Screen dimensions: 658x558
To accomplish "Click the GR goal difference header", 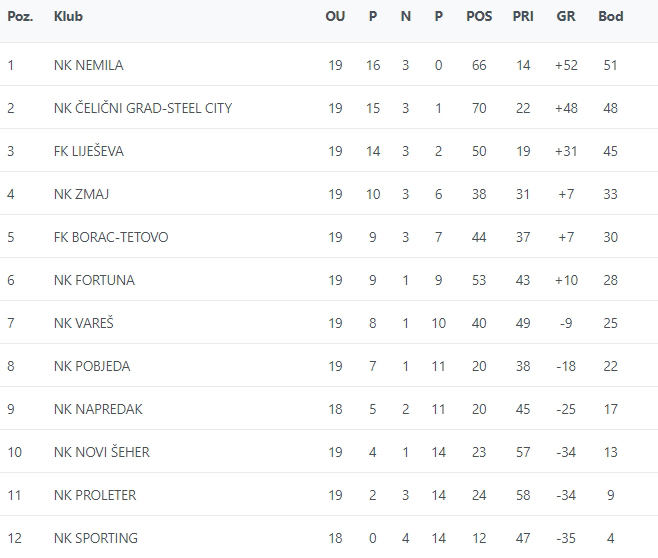I will pyautogui.click(x=565, y=16).
